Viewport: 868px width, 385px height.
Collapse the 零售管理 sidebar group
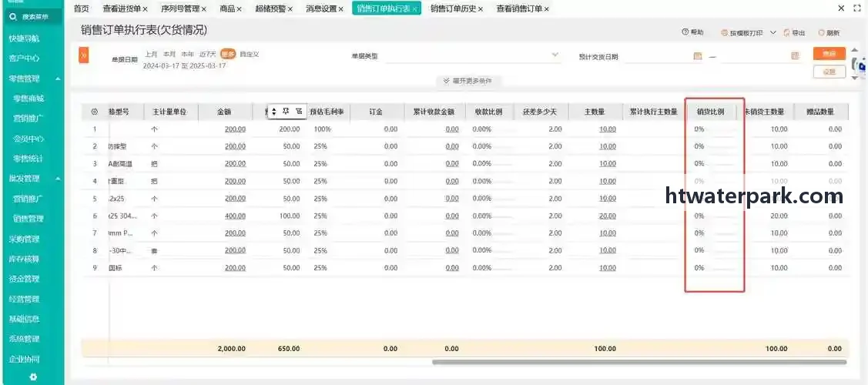pos(58,79)
